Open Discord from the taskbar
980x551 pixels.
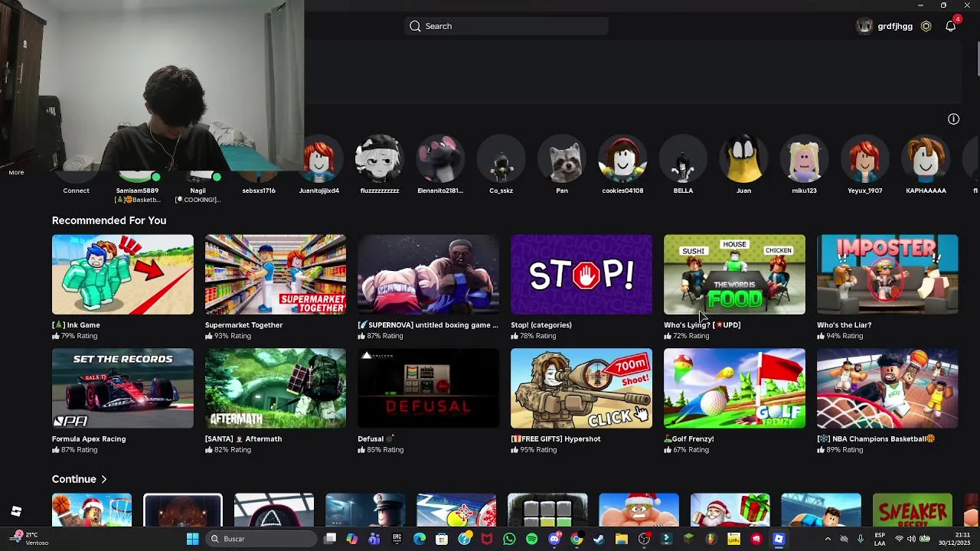coord(554,539)
